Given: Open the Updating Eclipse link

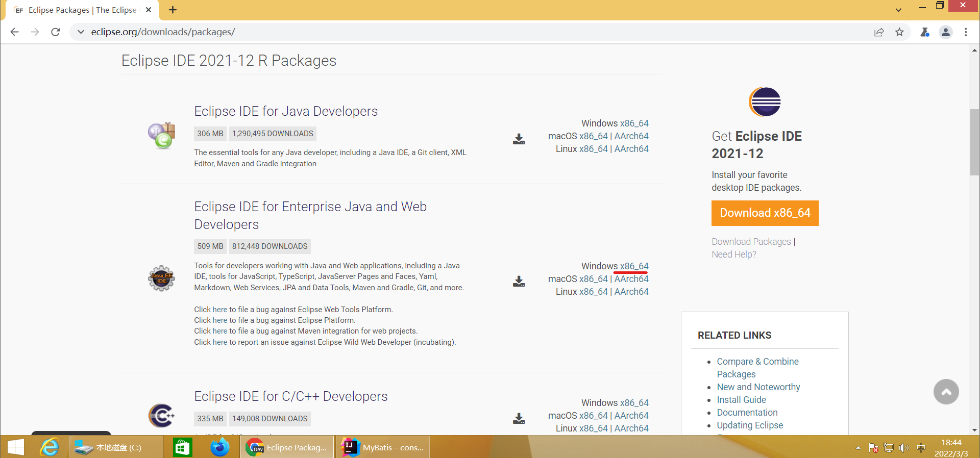Looking at the screenshot, I should pos(750,425).
